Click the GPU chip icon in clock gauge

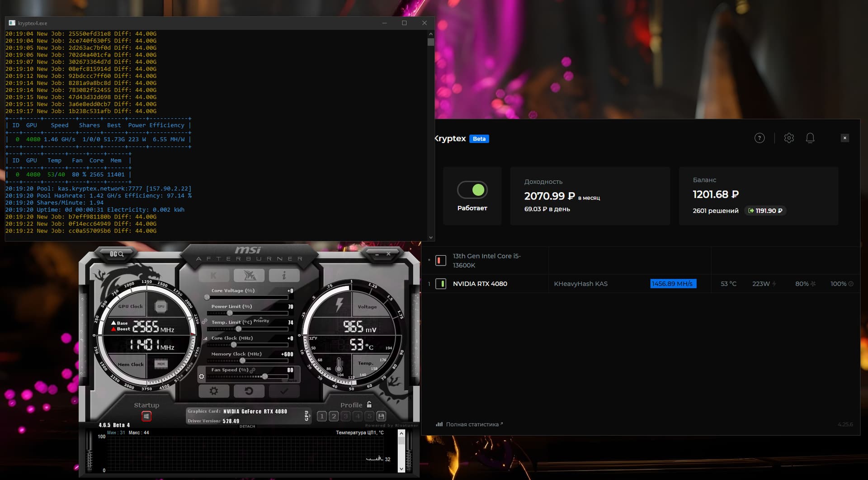(161, 306)
